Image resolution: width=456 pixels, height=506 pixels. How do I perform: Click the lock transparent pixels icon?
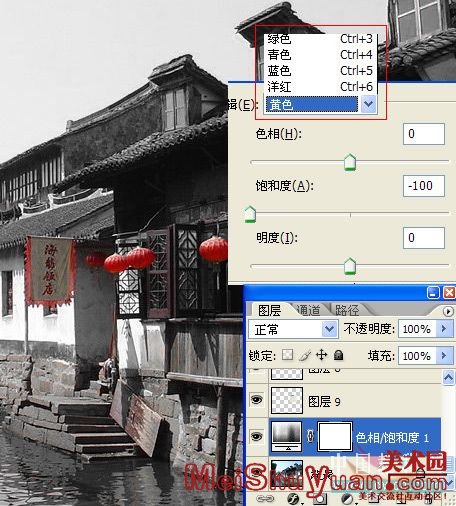click(287, 355)
